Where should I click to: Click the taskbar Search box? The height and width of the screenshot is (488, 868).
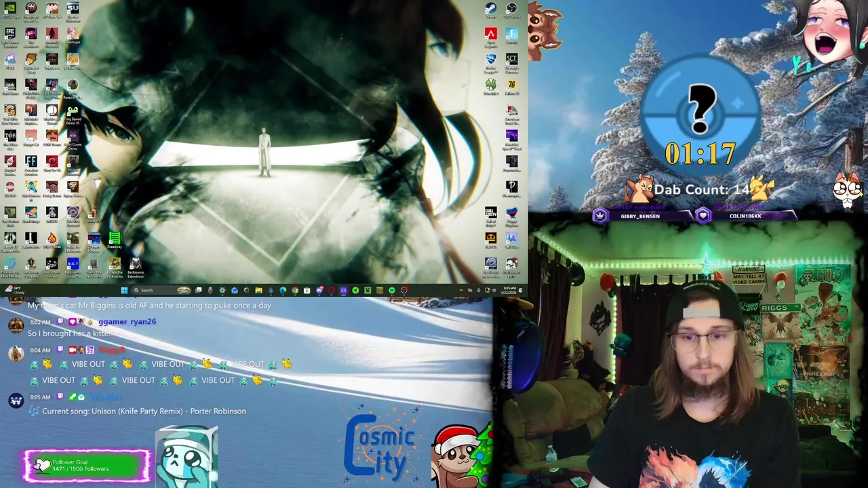click(161, 290)
